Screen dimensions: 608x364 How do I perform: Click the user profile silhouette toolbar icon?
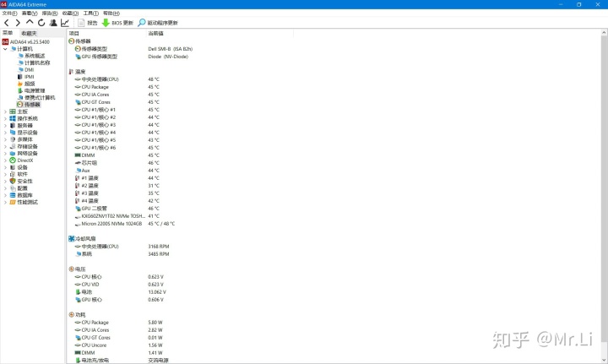53,23
